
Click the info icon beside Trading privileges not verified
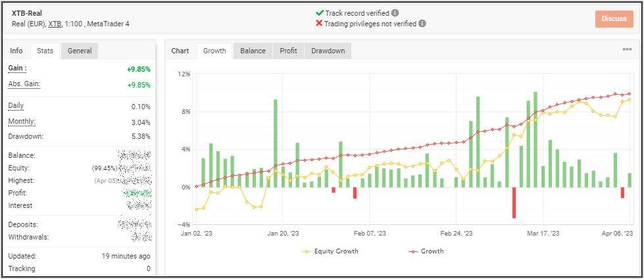422,23
